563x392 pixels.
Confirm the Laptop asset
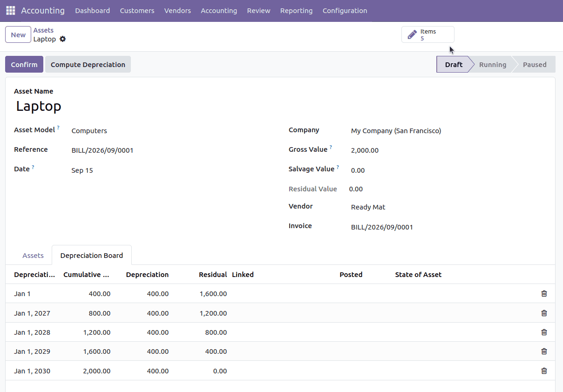click(24, 65)
